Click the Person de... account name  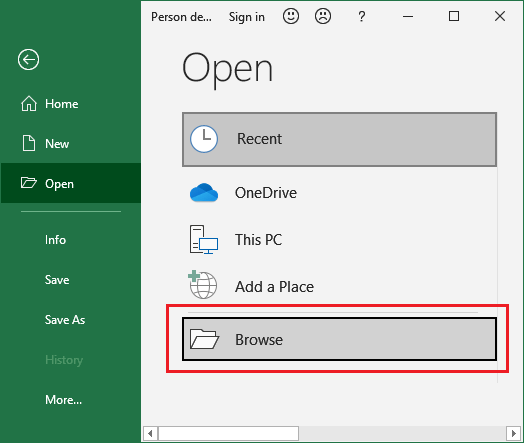(181, 17)
